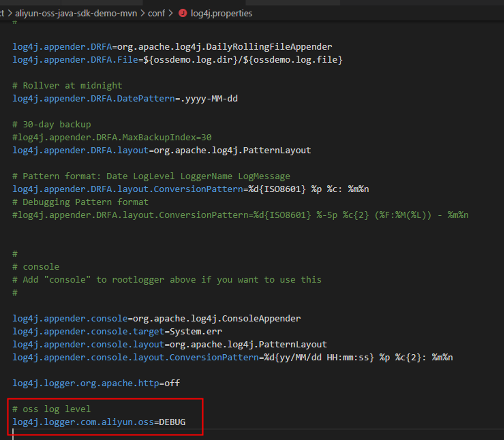This screenshot has height=440, width=504.
Task: Click log4j.logger.com.aliyun.oss property key
Action: pyautogui.click(x=83, y=422)
